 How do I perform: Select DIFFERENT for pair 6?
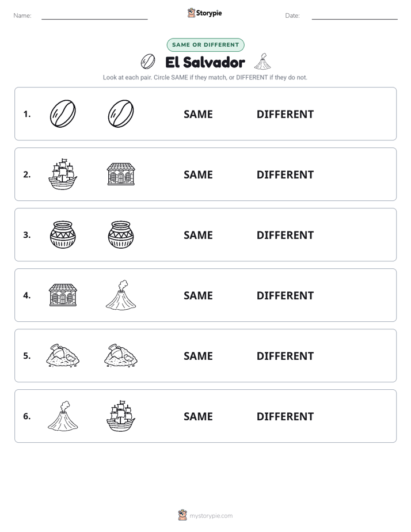[x=285, y=416]
